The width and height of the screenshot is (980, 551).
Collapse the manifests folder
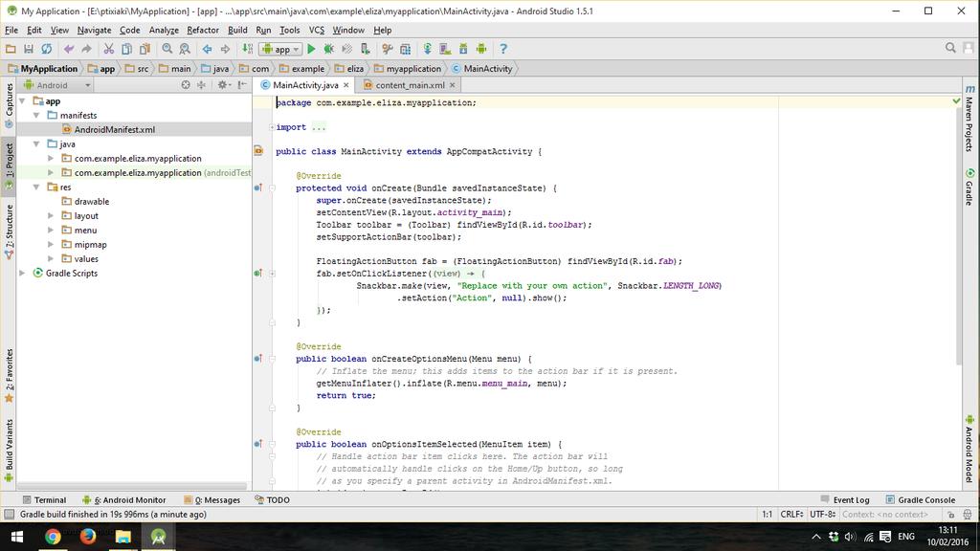pos(36,116)
